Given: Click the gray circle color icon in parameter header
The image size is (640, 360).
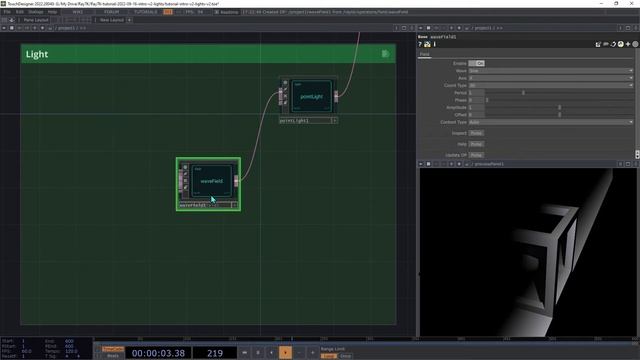Looking at the screenshot, I should coord(635,44).
